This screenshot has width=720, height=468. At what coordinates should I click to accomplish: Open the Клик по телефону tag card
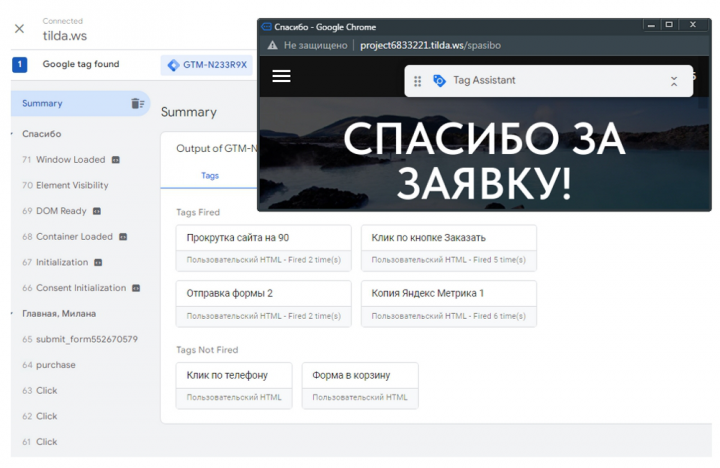pos(234,386)
